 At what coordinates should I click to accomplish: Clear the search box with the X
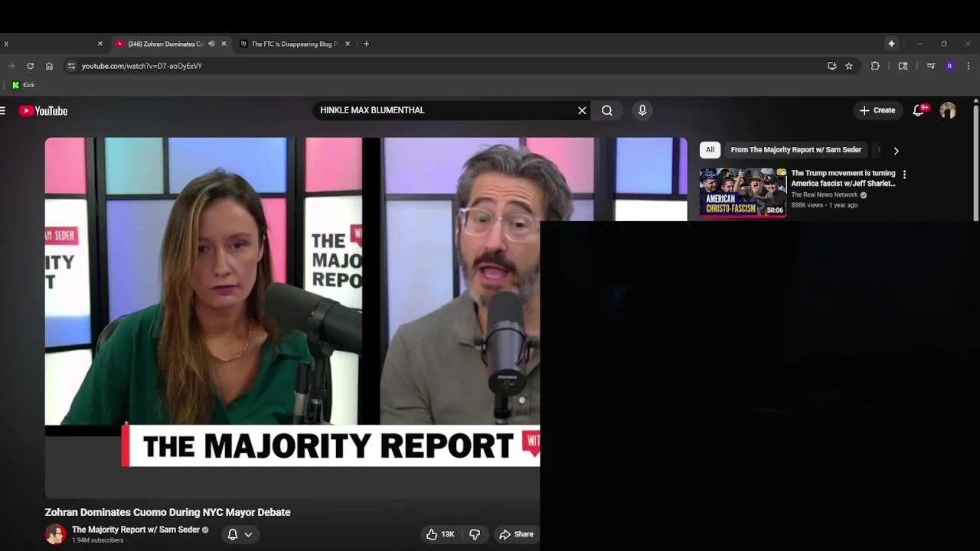coord(582,111)
